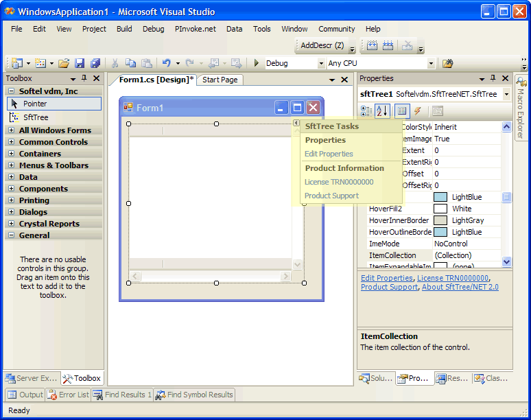Switch to the Start Page tab
Screen dimensions: 531x420
(220, 80)
